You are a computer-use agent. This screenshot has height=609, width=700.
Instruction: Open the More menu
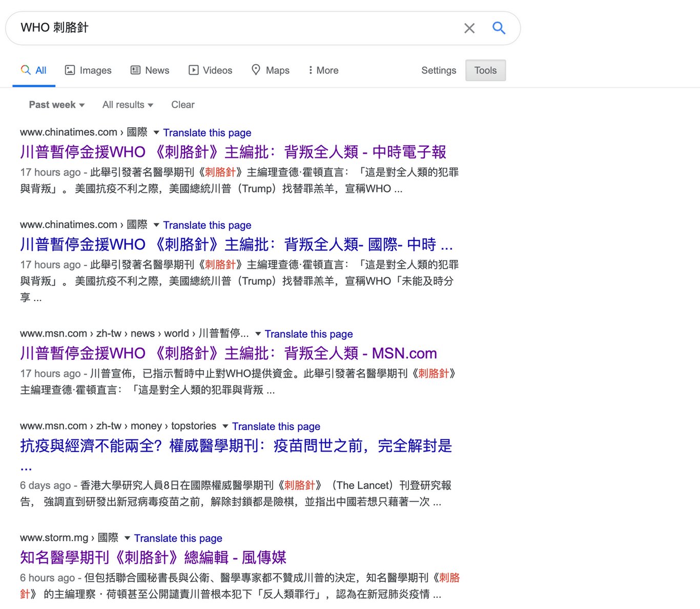coord(323,70)
